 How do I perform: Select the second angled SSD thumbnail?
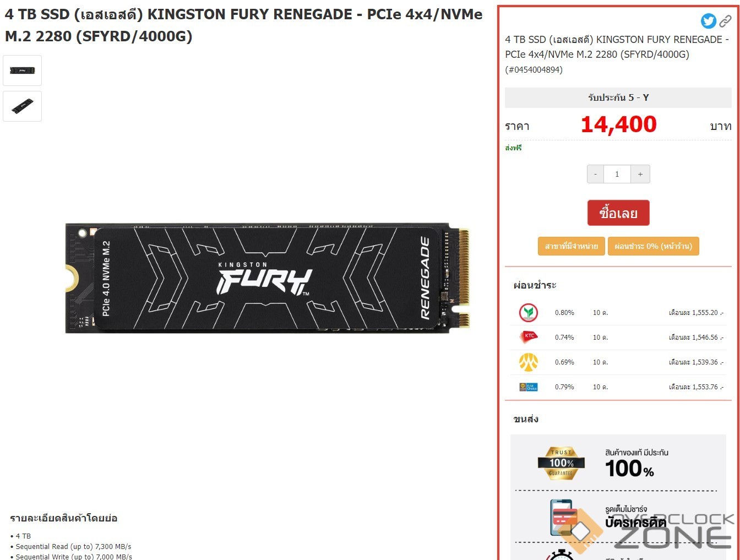tap(22, 106)
